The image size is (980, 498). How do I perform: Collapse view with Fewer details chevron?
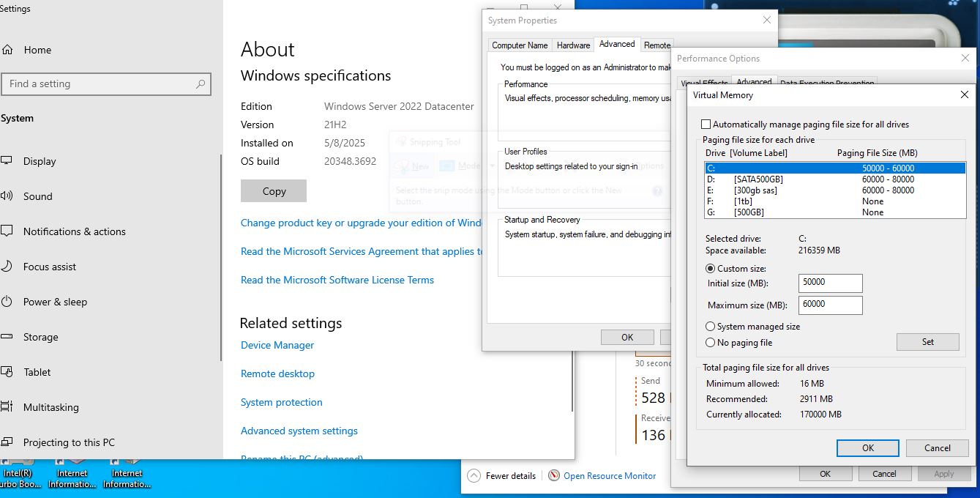[x=474, y=475]
